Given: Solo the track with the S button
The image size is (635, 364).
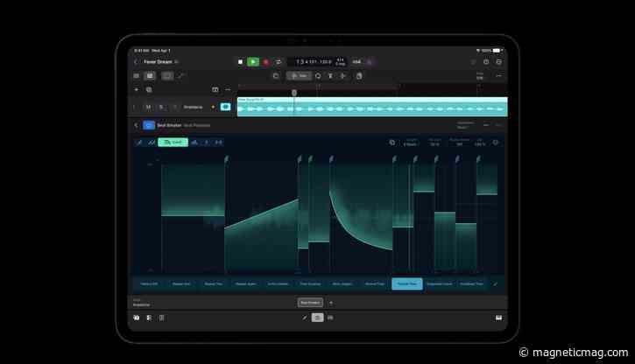Looking at the screenshot, I should click(161, 107).
